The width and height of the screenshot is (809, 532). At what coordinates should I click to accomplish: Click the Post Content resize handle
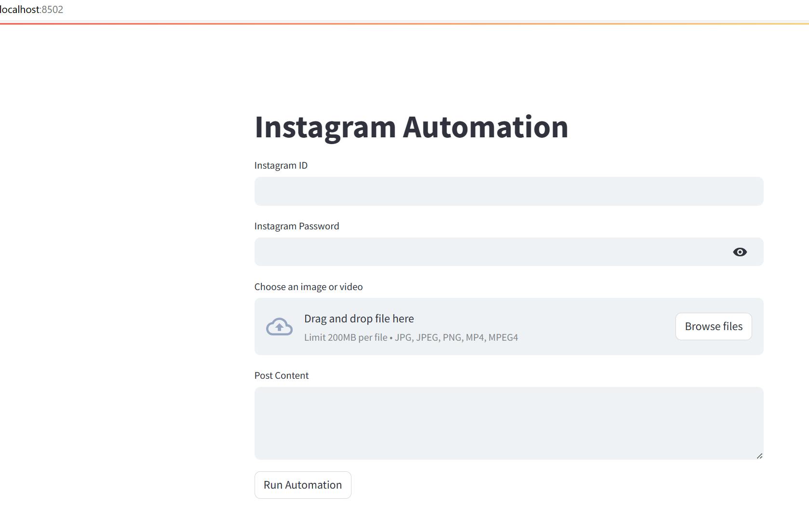tap(759, 455)
